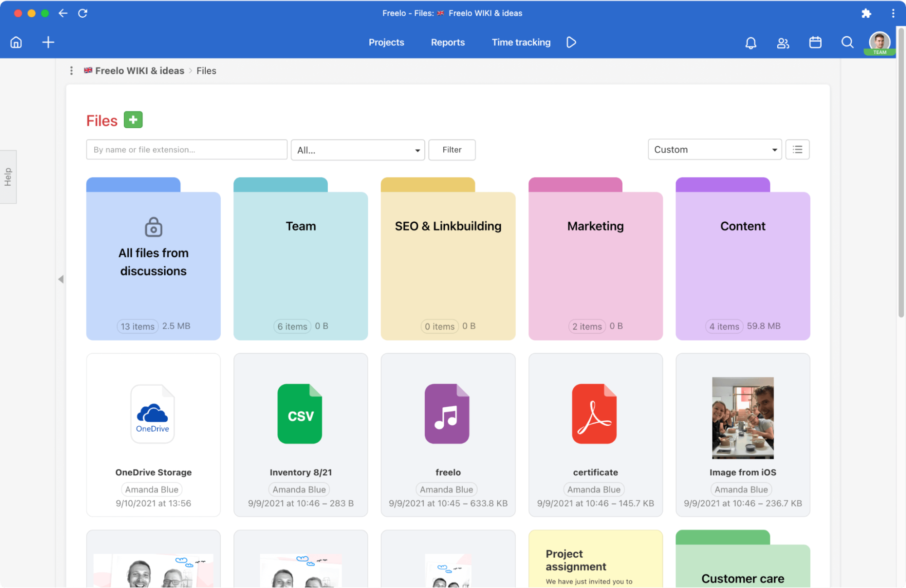Viewport: 906px width, 588px height.
Task: Open the Custom sort order dropdown
Action: click(x=714, y=149)
